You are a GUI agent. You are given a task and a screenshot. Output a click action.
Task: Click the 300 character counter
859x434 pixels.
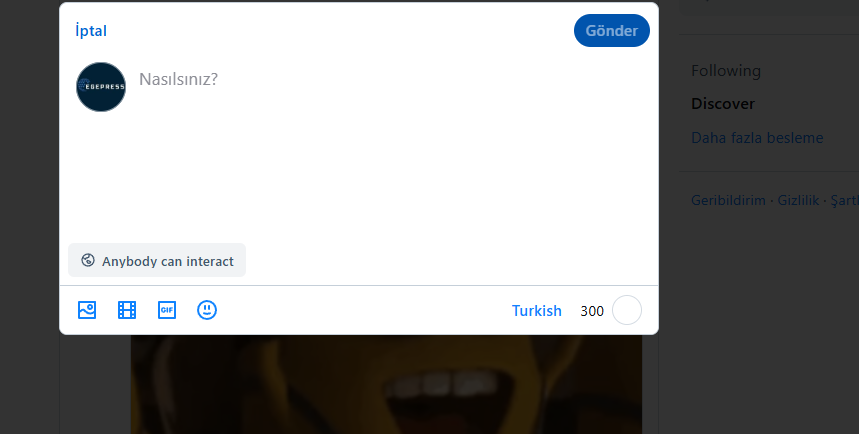(x=592, y=311)
